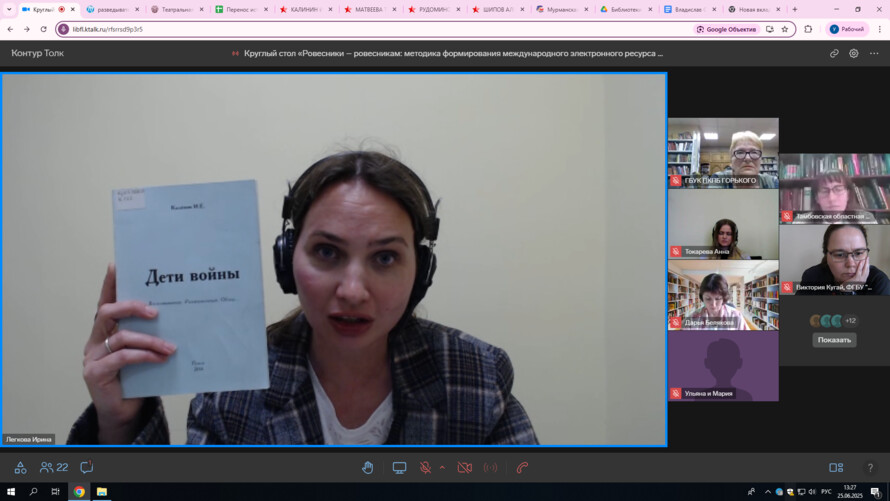Open the meeting chat panel

(x=87, y=467)
